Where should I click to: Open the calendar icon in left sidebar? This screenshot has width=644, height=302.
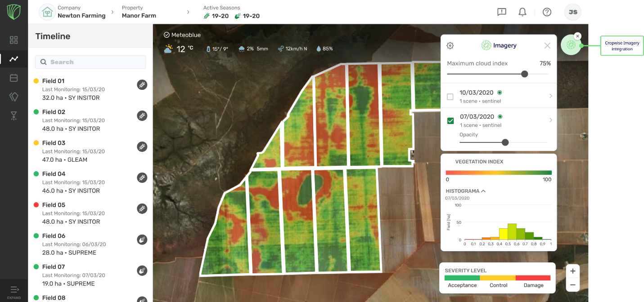[14, 78]
